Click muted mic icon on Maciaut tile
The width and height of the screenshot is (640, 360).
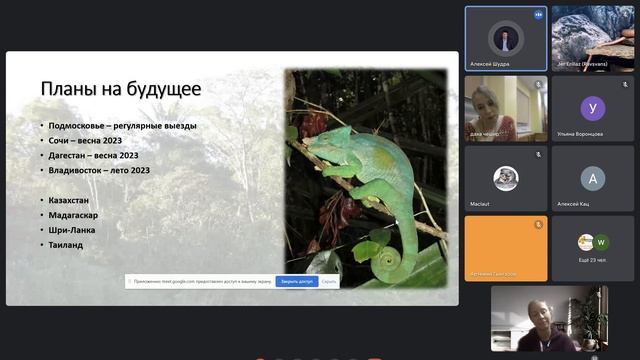[x=538, y=155]
